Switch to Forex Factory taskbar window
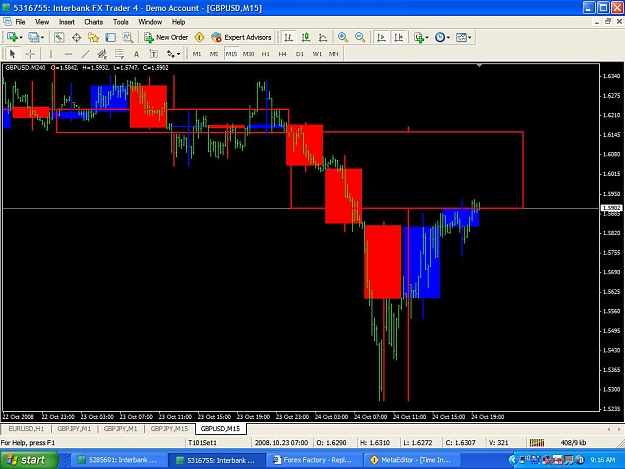Image resolution: width=625 pixels, height=469 pixels. tap(313, 460)
